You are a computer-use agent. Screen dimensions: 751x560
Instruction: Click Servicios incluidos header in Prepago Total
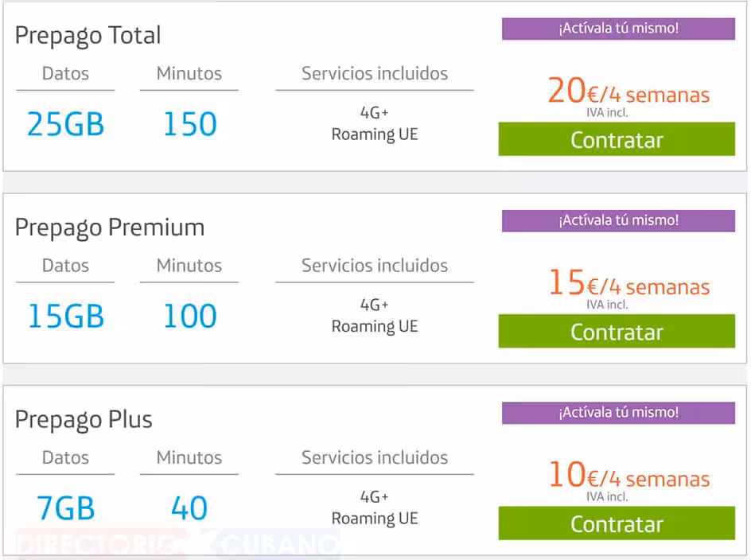click(x=375, y=74)
